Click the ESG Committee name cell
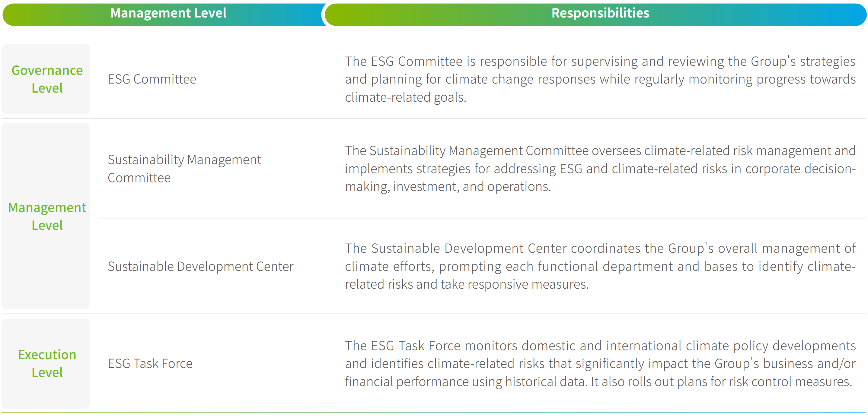868x418 pixels. tap(152, 79)
